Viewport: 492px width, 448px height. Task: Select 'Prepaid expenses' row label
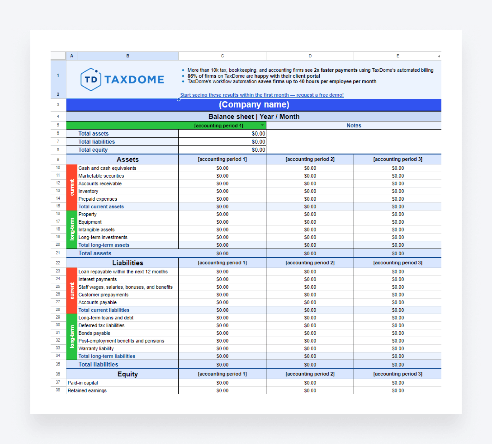click(98, 199)
